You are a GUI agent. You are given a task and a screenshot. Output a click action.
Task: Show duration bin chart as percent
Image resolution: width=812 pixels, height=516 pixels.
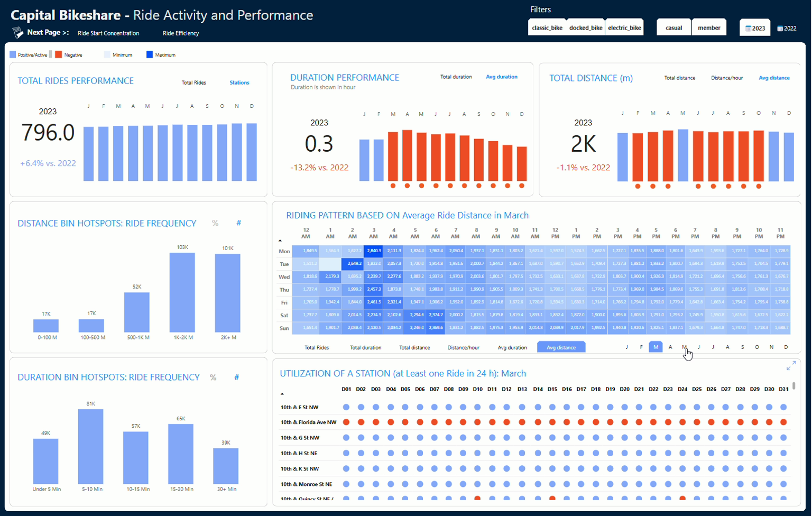[213, 377]
